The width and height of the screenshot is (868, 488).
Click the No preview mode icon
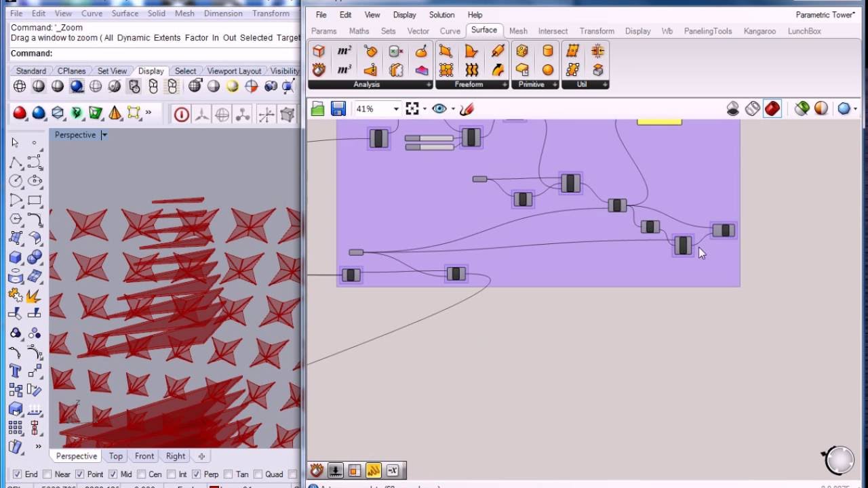(733, 108)
